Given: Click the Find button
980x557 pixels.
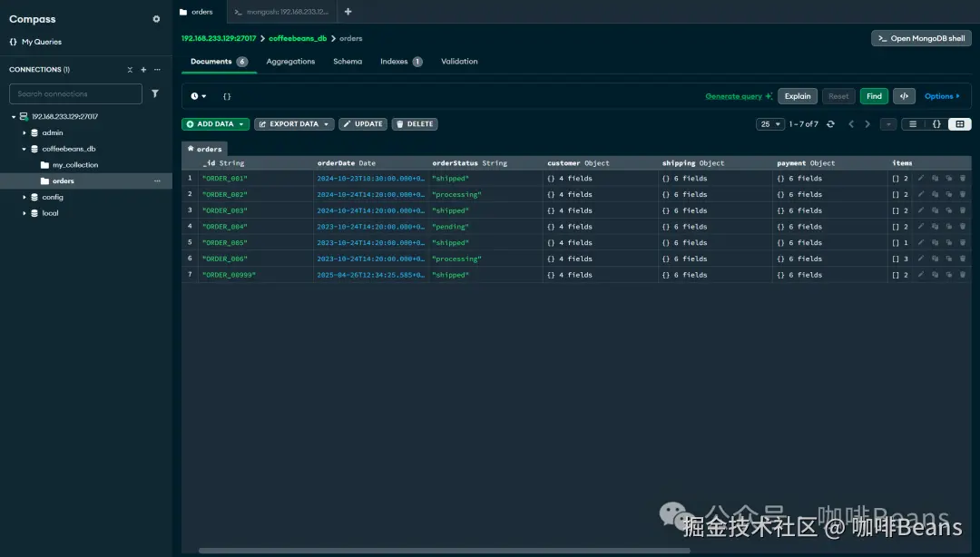Looking at the screenshot, I should click(x=874, y=96).
